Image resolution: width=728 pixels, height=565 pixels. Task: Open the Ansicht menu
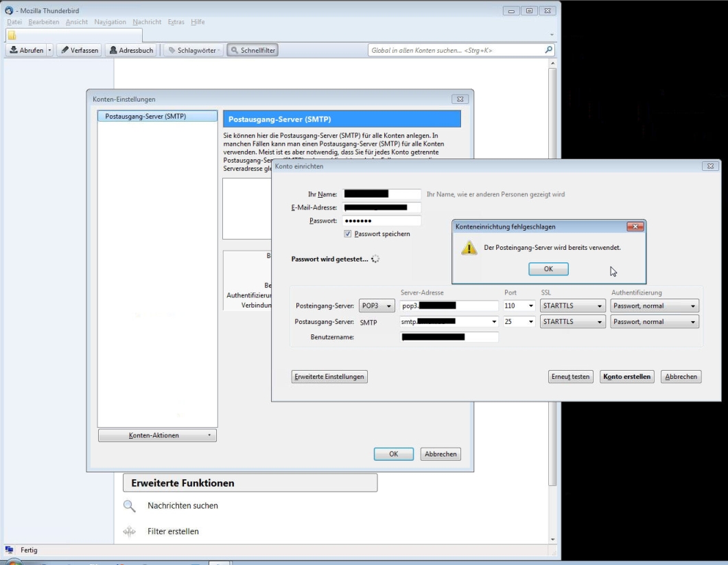(x=77, y=22)
